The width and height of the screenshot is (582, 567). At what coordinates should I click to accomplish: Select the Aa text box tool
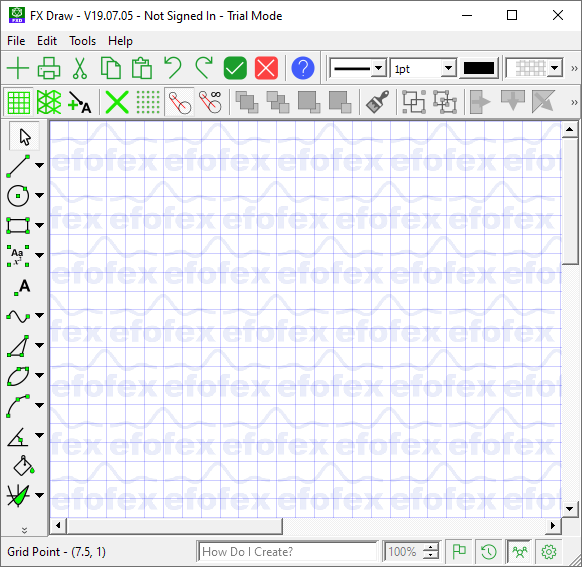[x=18, y=256]
